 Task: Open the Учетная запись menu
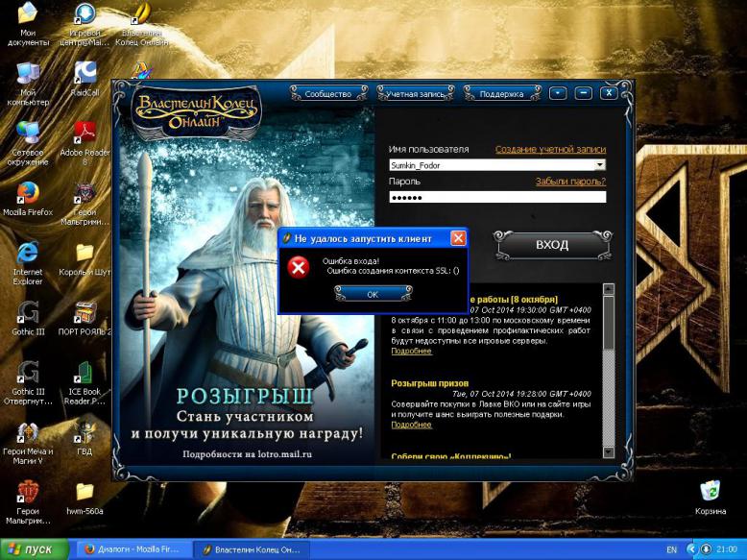(x=415, y=94)
